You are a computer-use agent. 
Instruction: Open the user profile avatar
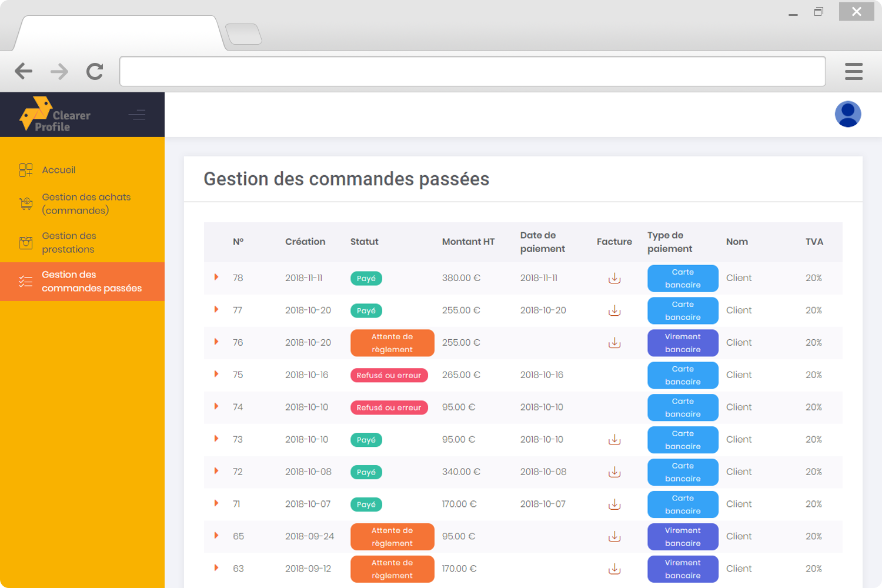pos(848,114)
